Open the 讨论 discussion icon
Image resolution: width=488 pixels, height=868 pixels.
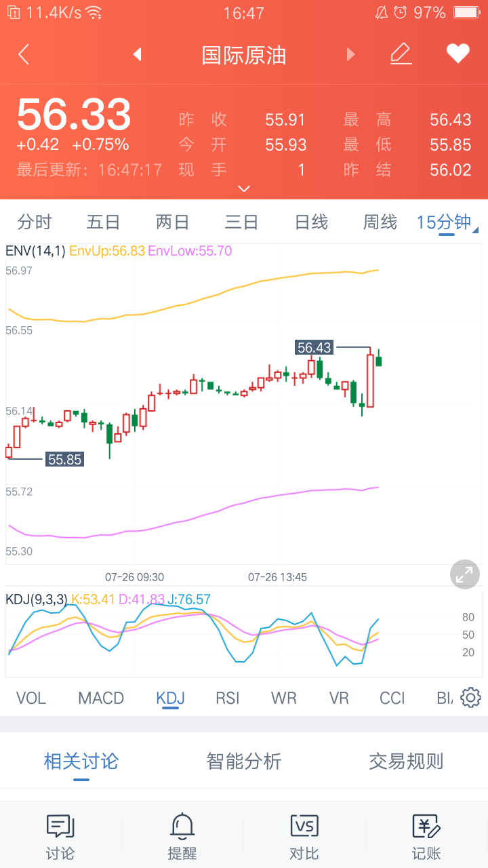tap(60, 837)
